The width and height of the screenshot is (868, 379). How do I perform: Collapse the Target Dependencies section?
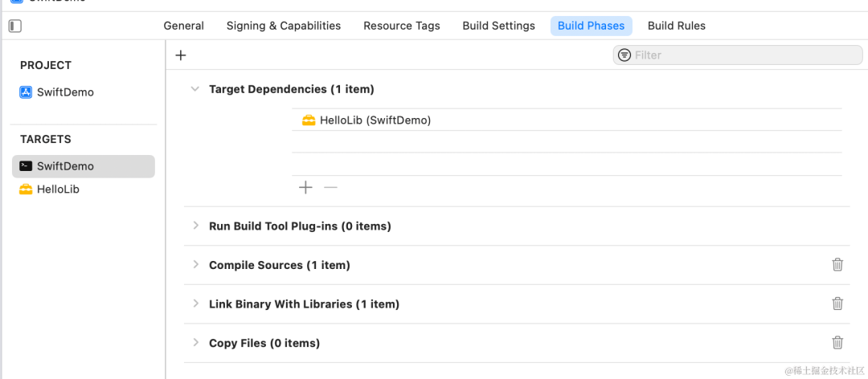194,88
